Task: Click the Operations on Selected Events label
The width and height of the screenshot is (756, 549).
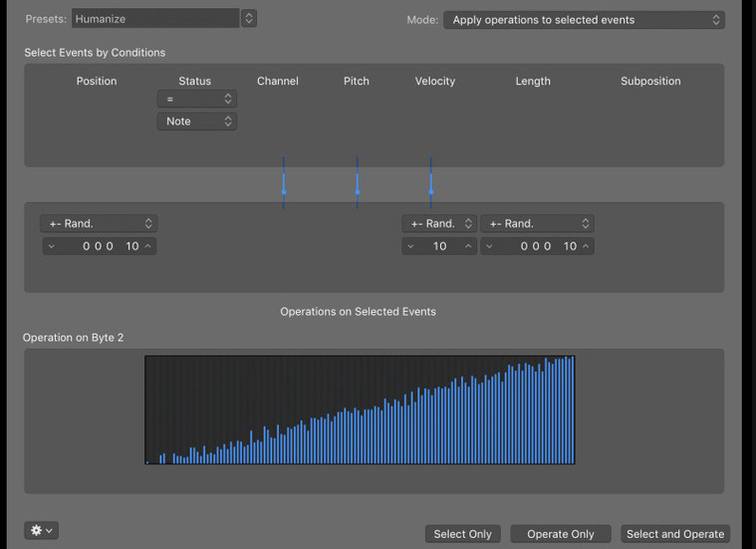Action: tap(359, 312)
